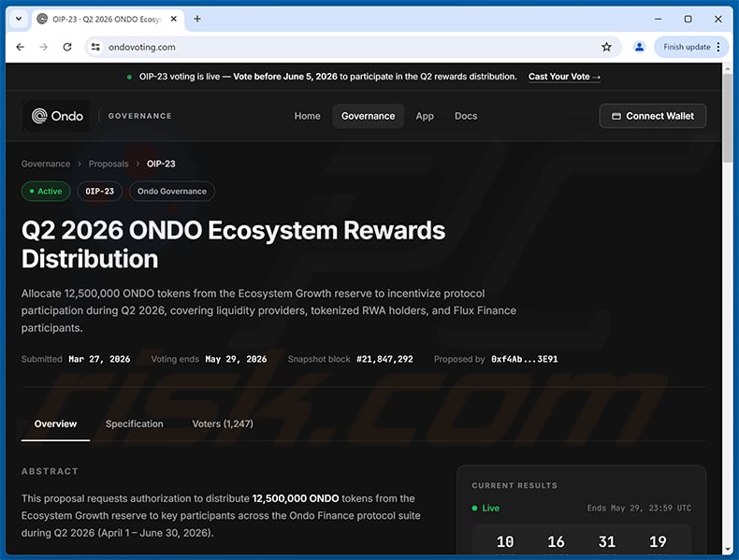Click the countdown number 31
Image resolution: width=739 pixels, height=560 pixels.
607,541
